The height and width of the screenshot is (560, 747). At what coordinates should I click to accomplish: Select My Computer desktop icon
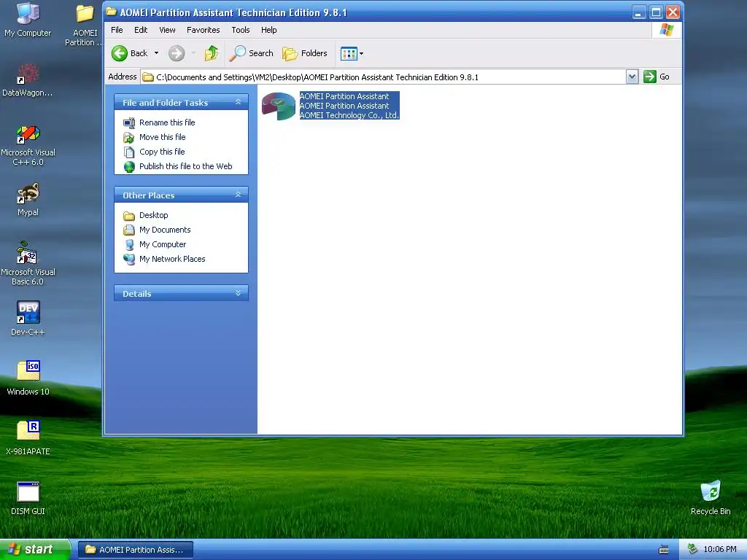pyautogui.click(x=28, y=20)
